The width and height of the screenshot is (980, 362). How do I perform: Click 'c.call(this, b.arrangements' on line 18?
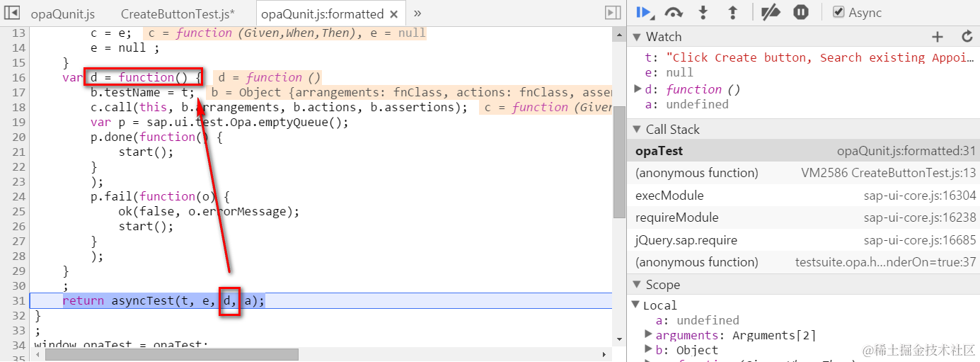(x=185, y=107)
